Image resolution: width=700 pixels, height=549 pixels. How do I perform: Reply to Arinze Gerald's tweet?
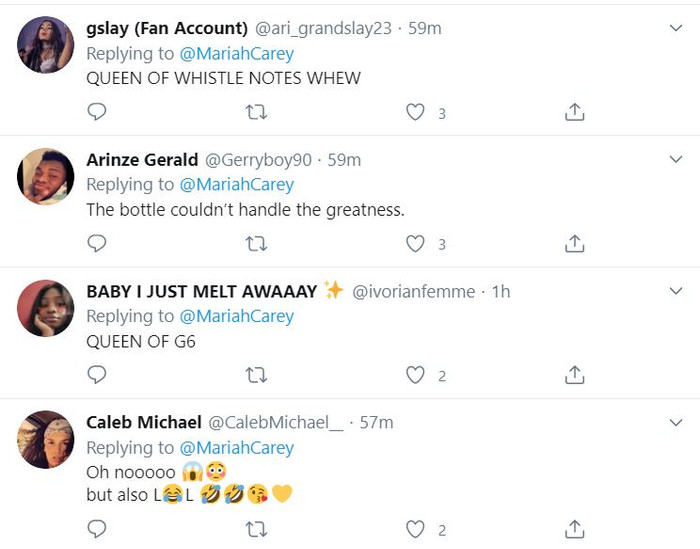[97, 243]
